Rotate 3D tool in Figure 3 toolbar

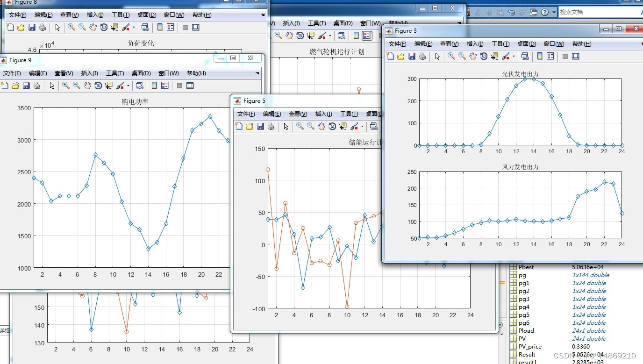pos(484,57)
